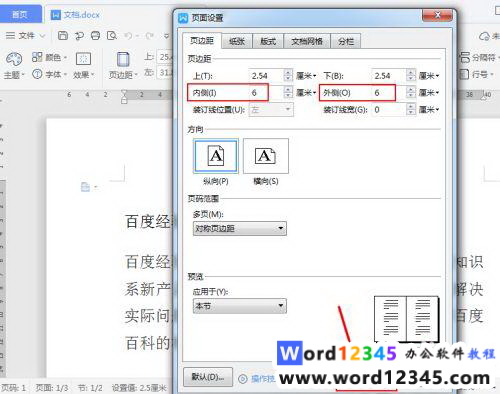Viewport: 500px width, 394px height.
Task: Click the 页面设置 dialog title icon
Action: [x=183, y=18]
